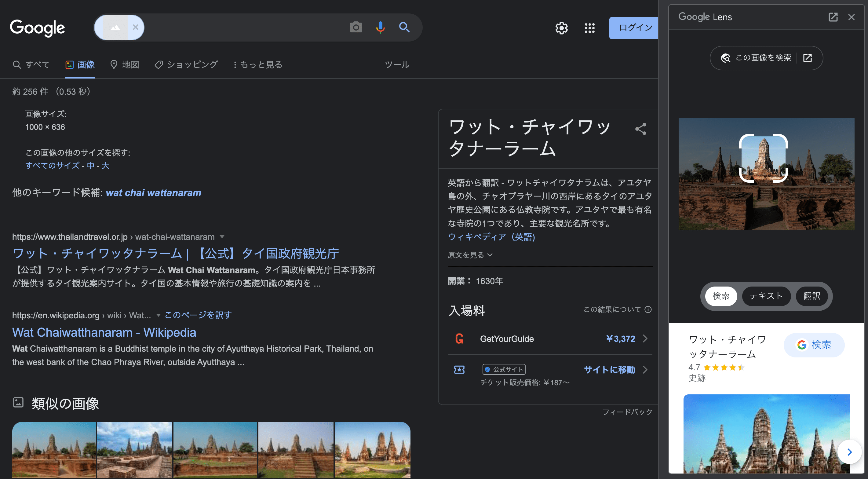Open GetYourGuide ¥3,372 price row chevron

point(645,339)
